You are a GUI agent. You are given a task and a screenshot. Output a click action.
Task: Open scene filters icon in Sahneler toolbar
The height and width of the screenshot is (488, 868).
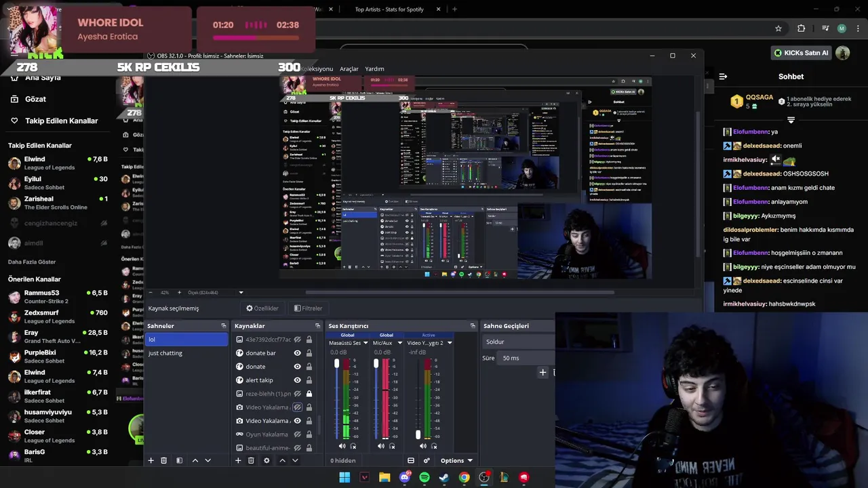point(179,460)
